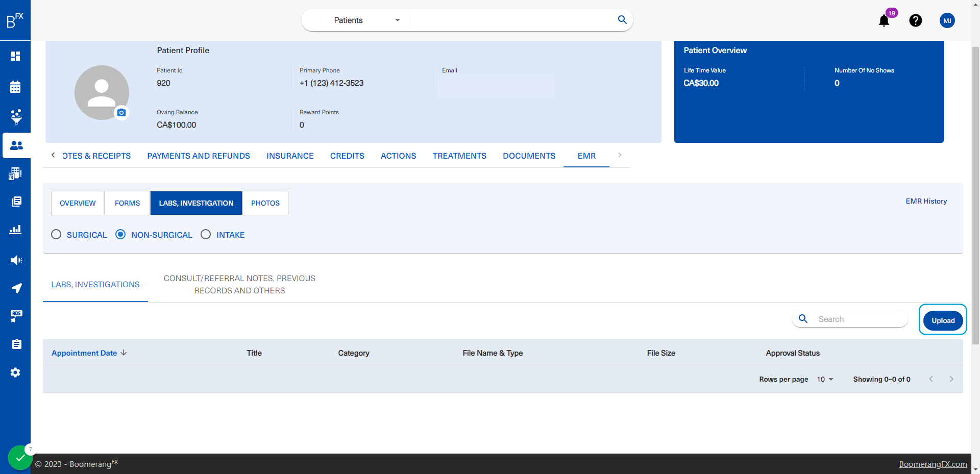This screenshot has width=980, height=474.
Task: Open the help question mark icon
Action: click(x=916, y=20)
